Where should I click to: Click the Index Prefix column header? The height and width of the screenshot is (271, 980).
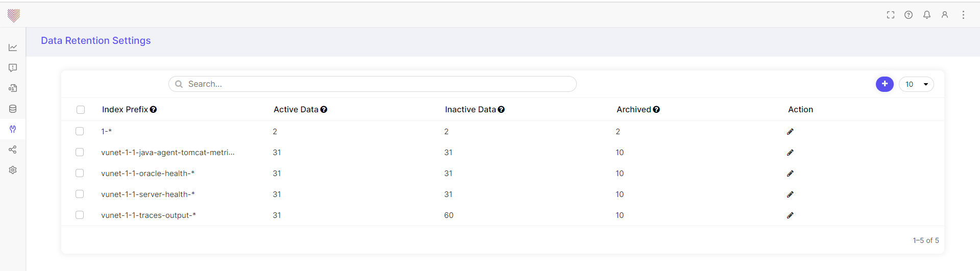125,110
